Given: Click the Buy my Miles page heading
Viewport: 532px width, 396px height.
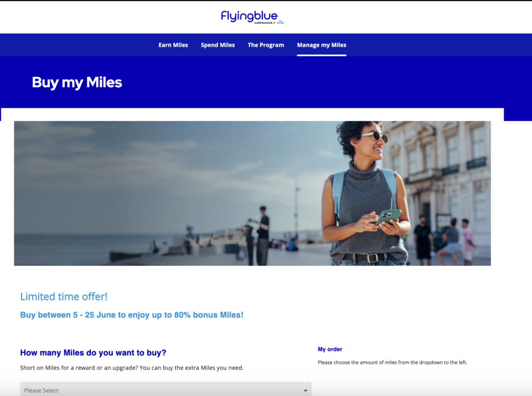Looking at the screenshot, I should (77, 83).
